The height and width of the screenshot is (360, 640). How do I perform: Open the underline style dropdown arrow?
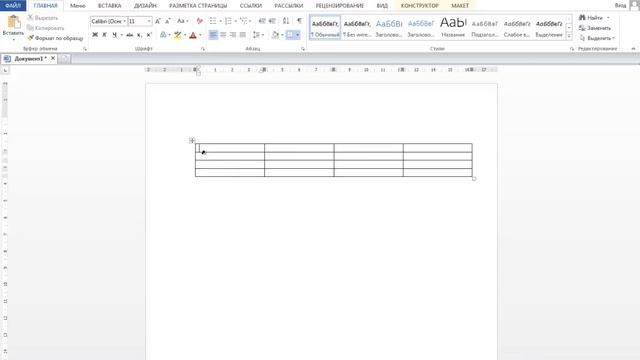(x=122, y=35)
